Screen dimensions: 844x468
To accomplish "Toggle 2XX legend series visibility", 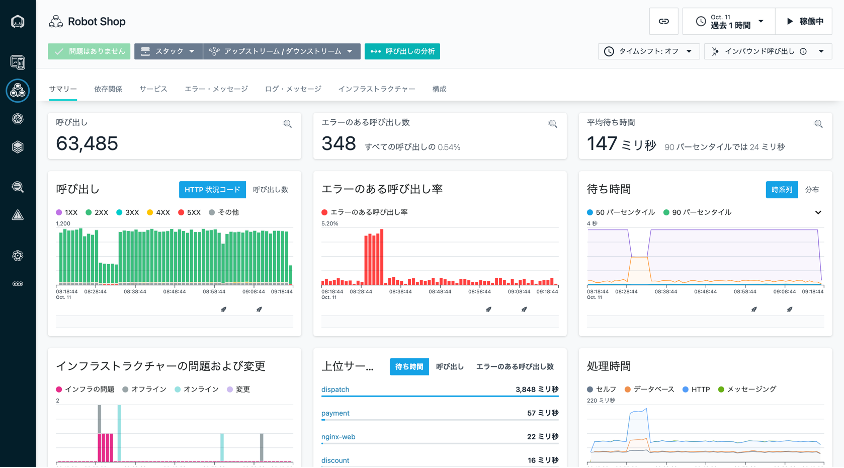I will [97, 213].
